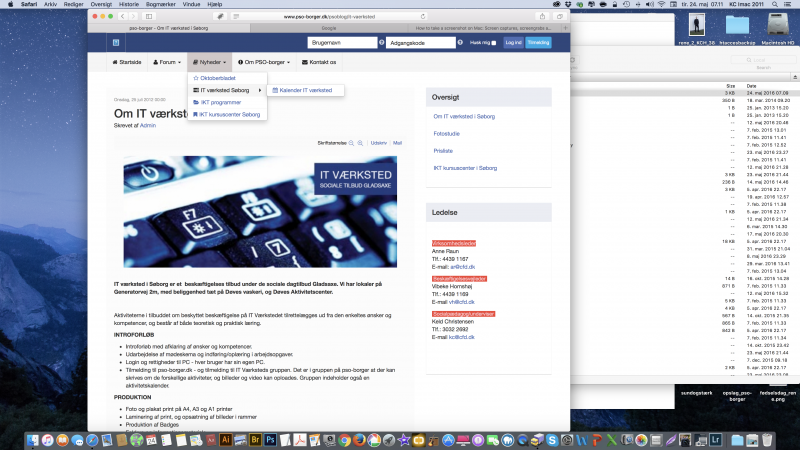Launch Skype from the Dock
Viewport: 800px width, 450px height.
coord(552,440)
